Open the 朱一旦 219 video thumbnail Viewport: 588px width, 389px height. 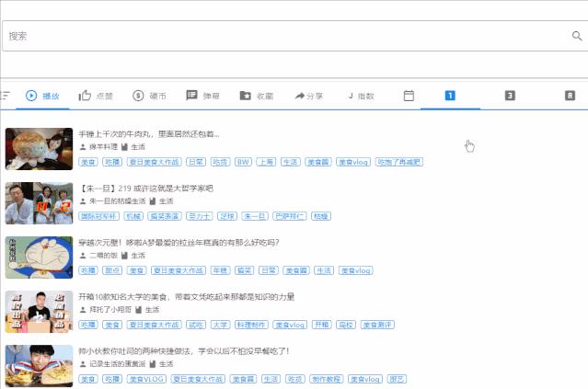tap(39, 203)
